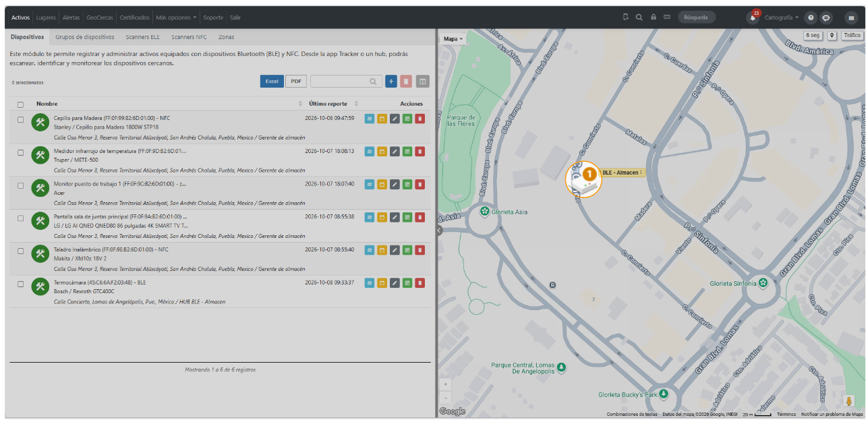Click the device table search field
The width and height of the screenshot is (868, 422).
346,82
